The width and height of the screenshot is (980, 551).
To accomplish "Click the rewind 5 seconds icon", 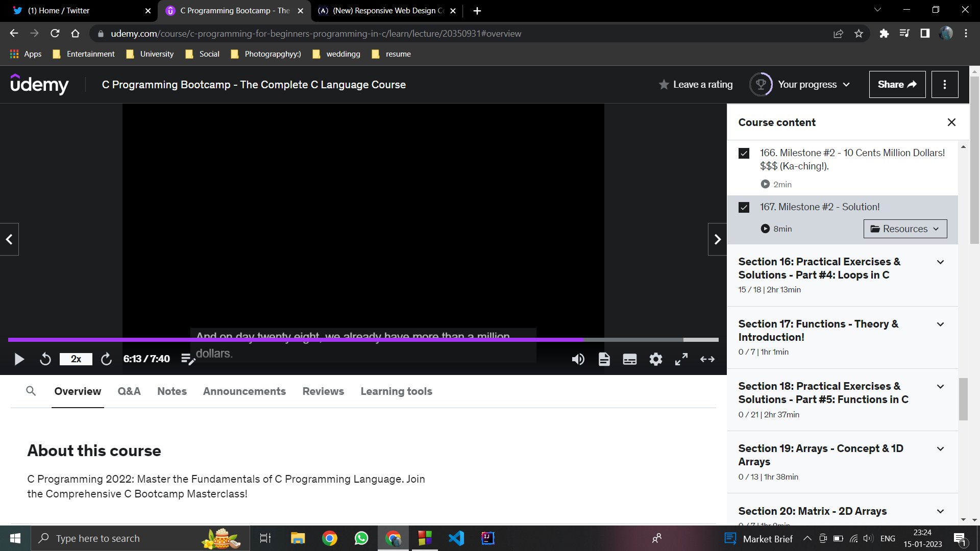I will coord(45,359).
